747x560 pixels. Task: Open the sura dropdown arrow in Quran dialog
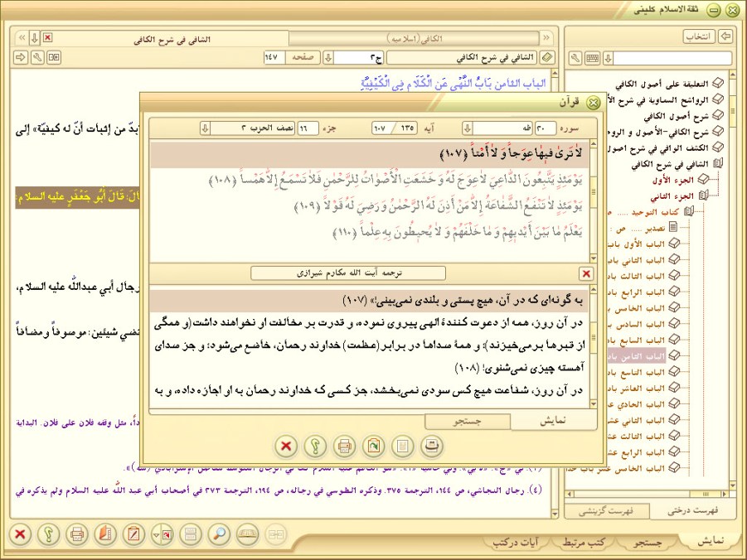pyautogui.click(x=468, y=128)
